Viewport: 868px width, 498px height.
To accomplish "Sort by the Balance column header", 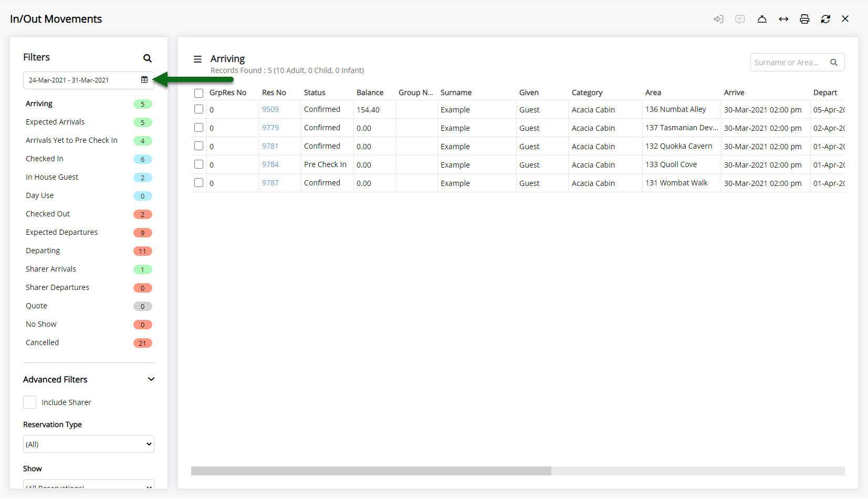I will click(x=370, y=92).
